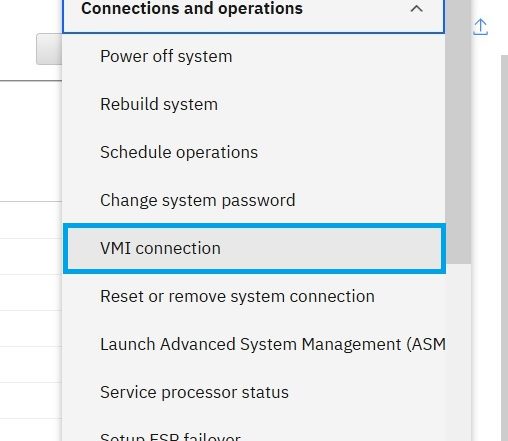
Task: Select Power off system
Action: click(253, 56)
